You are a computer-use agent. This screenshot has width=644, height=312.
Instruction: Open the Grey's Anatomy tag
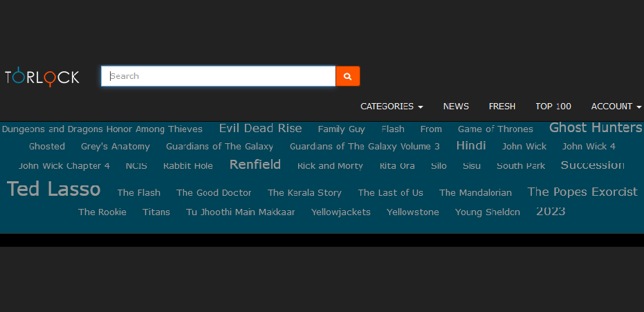(116, 147)
